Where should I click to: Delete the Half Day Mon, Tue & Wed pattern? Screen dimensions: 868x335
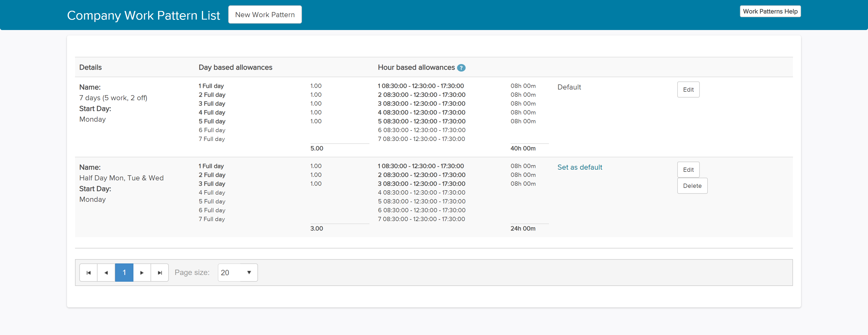692,186
